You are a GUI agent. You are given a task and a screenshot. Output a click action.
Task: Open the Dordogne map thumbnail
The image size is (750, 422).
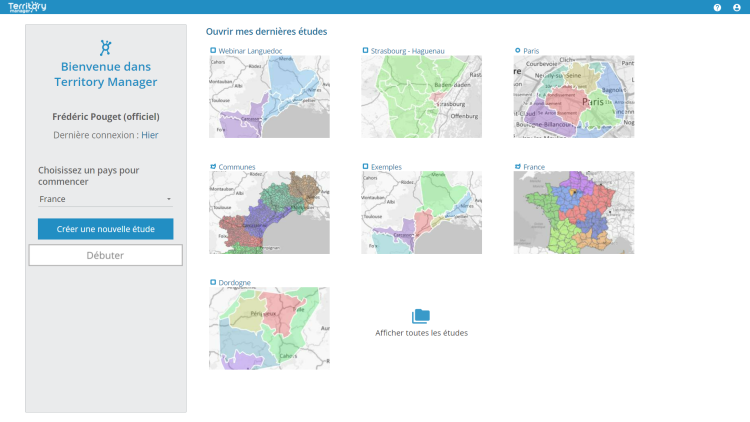[269, 329]
